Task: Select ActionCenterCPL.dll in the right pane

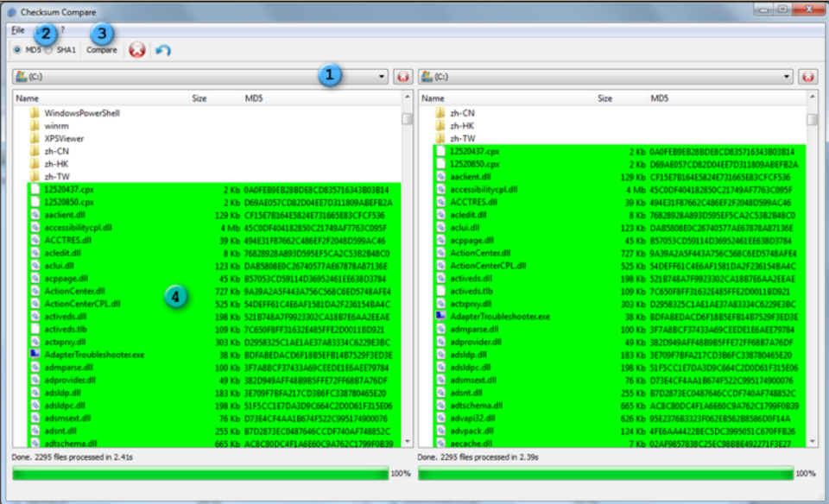Action: tap(488, 266)
